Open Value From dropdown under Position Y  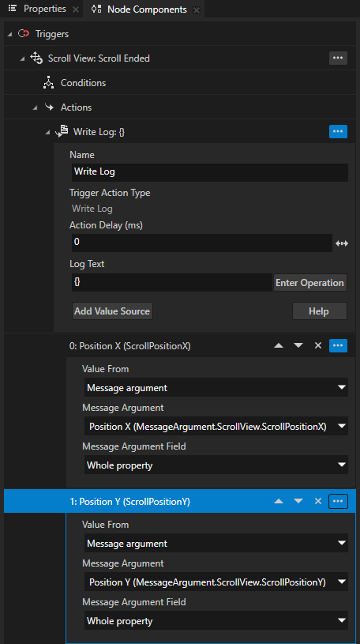click(x=216, y=544)
